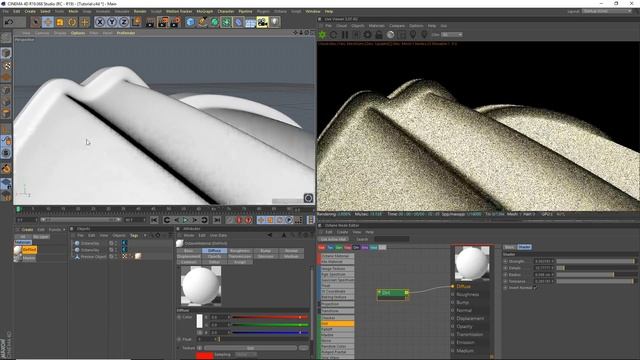640x360 pixels.
Task: Click the deformer objects icon
Action: point(238,22)
